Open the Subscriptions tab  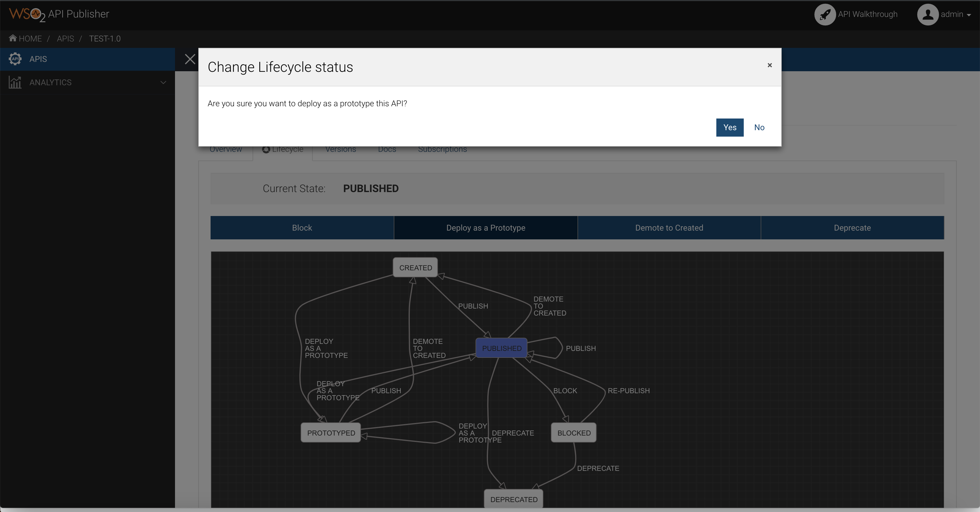coord(442,149)
